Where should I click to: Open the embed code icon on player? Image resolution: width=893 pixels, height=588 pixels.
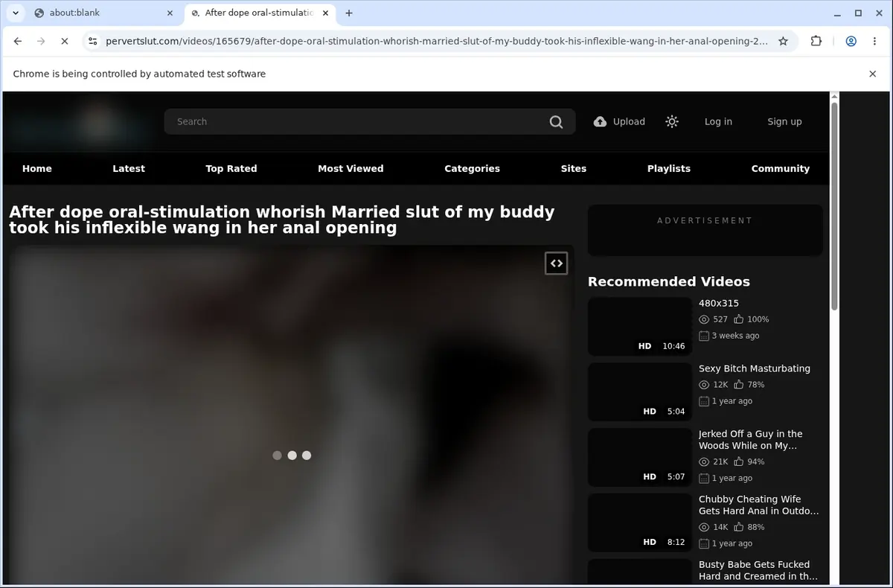point(556,263)
